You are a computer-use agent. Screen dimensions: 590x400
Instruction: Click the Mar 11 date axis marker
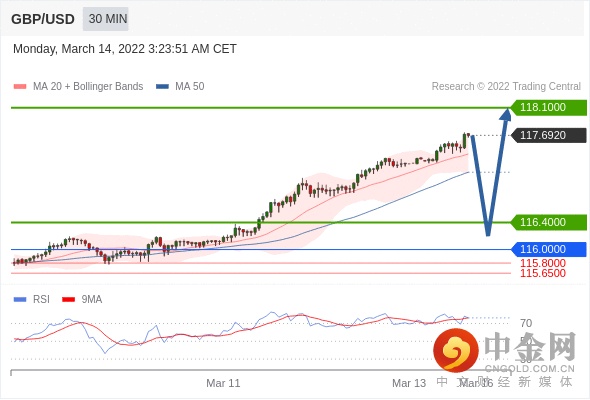pyautogui.click(x=223, y=383)
